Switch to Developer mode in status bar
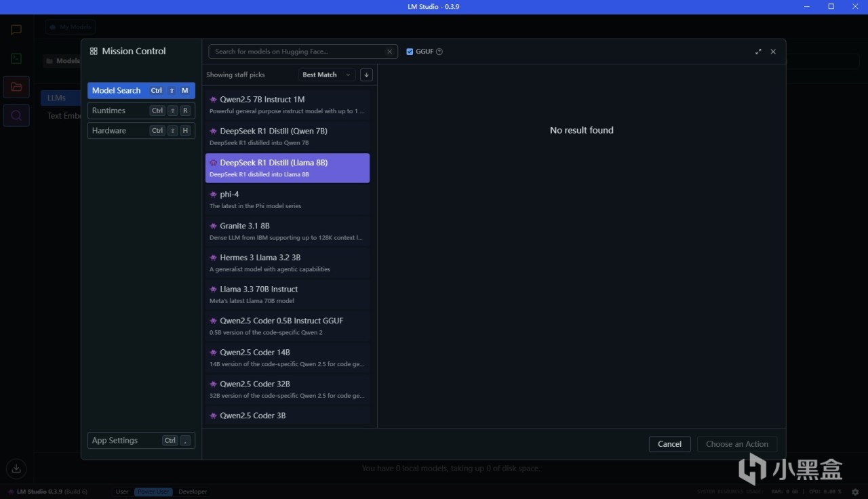 pos(193,492)
